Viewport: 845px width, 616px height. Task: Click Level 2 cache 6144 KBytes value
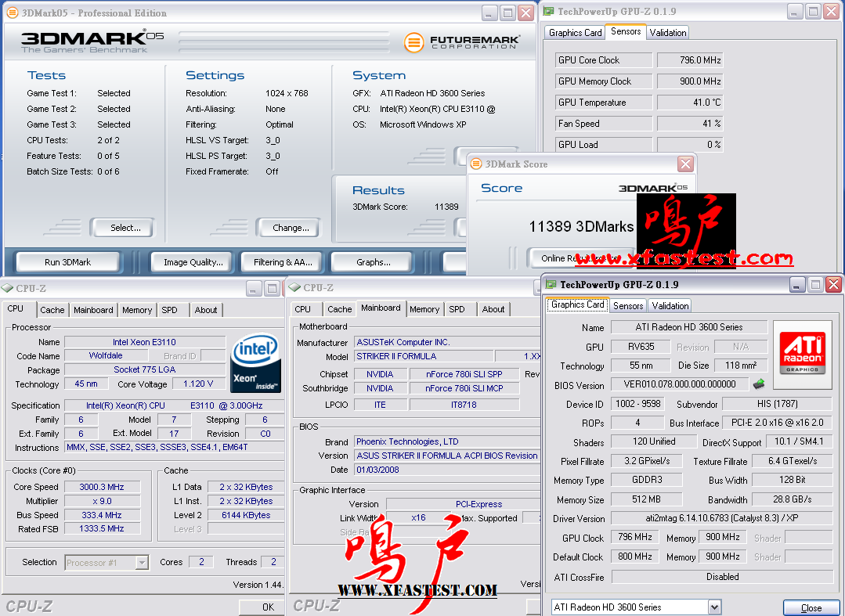246,515
